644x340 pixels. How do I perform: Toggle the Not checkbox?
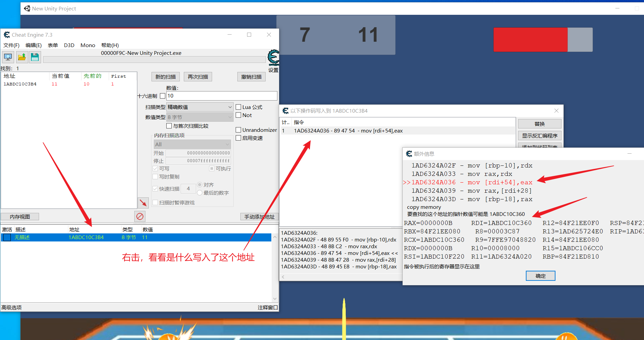[238, 115]
